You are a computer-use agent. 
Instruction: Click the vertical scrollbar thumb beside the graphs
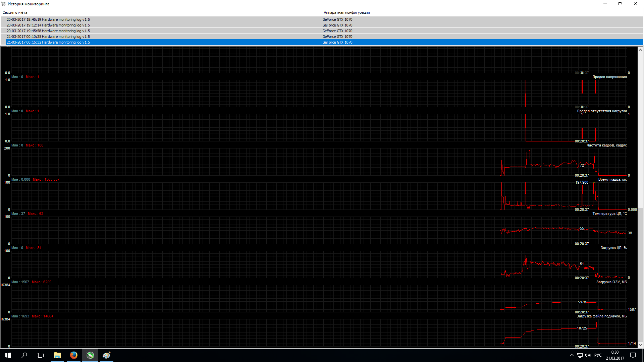(640, 275)
